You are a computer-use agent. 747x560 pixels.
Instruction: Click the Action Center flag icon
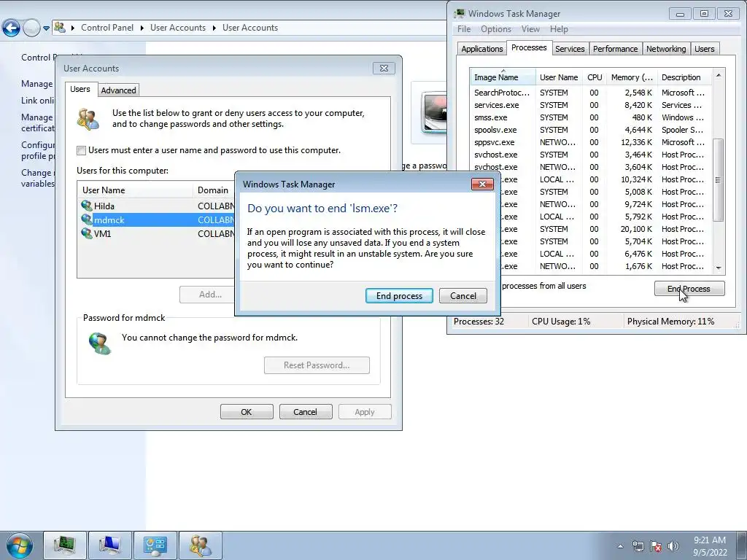(x=656, y=546)
